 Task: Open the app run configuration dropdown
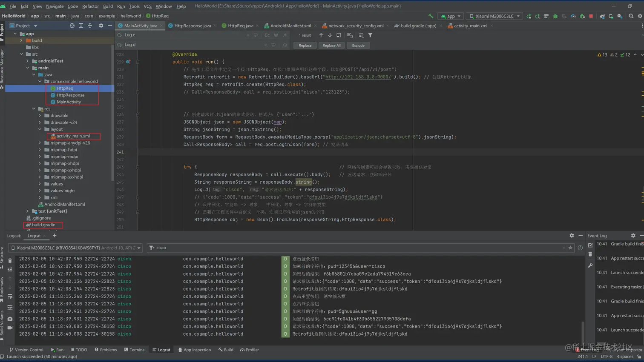(451, 16)
